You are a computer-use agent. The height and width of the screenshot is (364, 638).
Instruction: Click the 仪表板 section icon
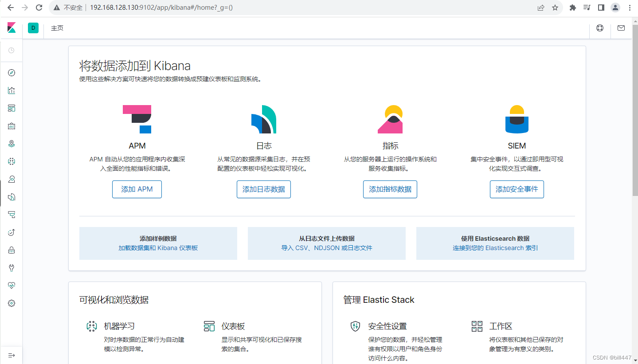tap(209, 327)
